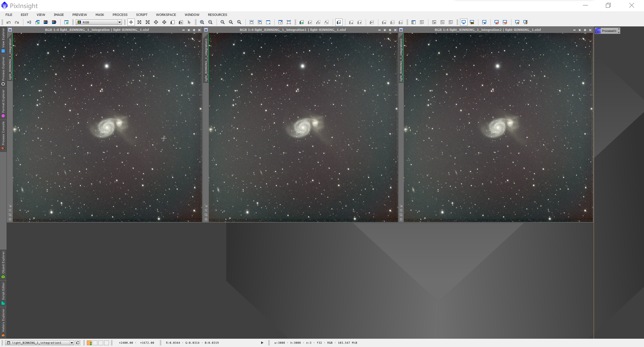Viewport: 644px width, 347px height.
Task: Click the magnifier-minus Zoom Out icon
Action: (210, 22)
